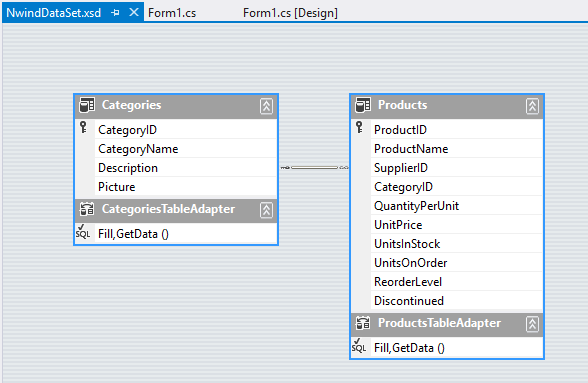The height and width of the screenshot is (383, 588).
Task: Collapse the Products table columns
Action: (532, 106)
